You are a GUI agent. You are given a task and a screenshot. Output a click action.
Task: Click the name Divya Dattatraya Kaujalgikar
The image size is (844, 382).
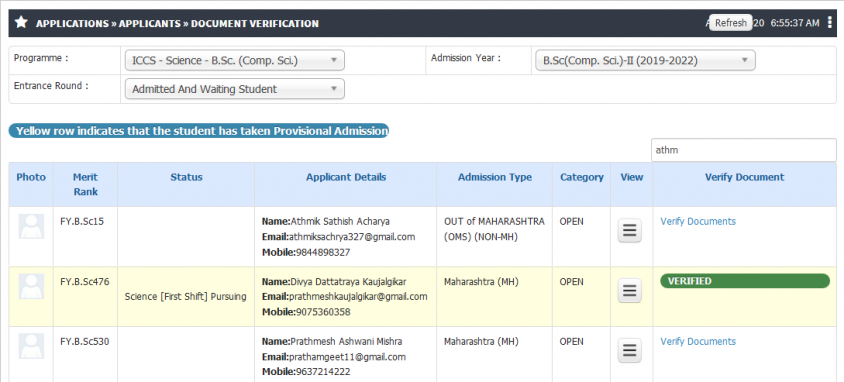tap(348, 281)
